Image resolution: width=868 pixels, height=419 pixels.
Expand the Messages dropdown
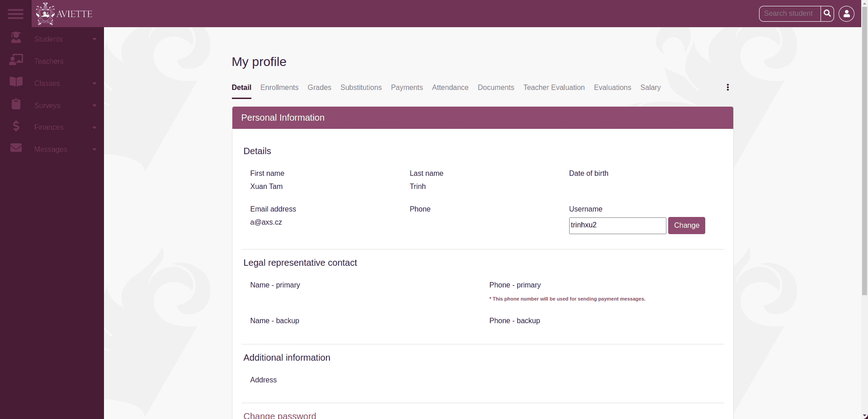94,149
